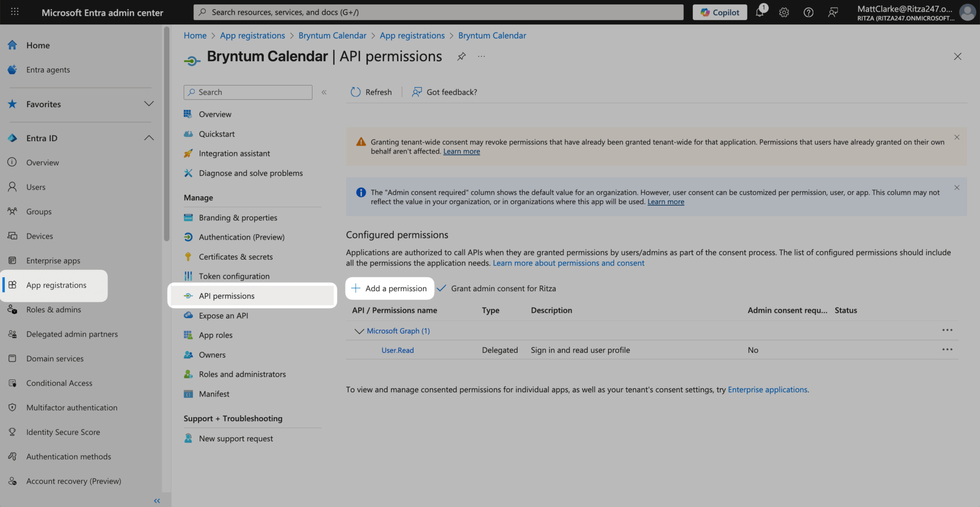Viewport: 980px width, 507px height.
Task: Open more options for User.Read row
Action: (x=947, y=350)
